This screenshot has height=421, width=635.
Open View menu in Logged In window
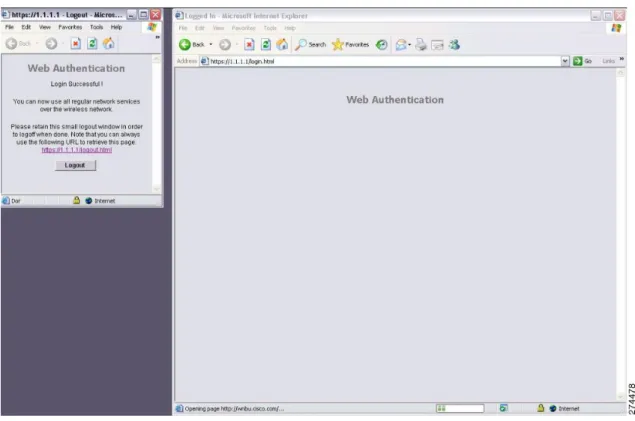218,28
